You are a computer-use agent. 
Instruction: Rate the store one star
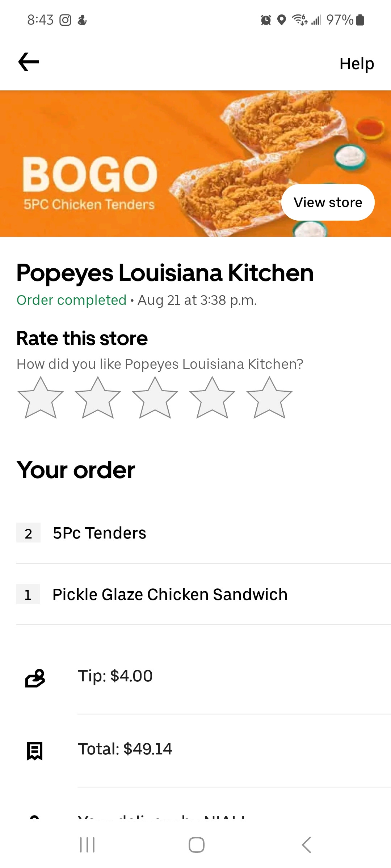click(x=41, y=398)
